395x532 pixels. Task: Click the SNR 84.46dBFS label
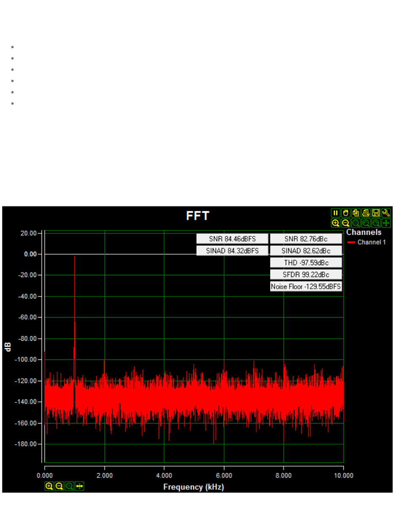click(x=232, y=239)
